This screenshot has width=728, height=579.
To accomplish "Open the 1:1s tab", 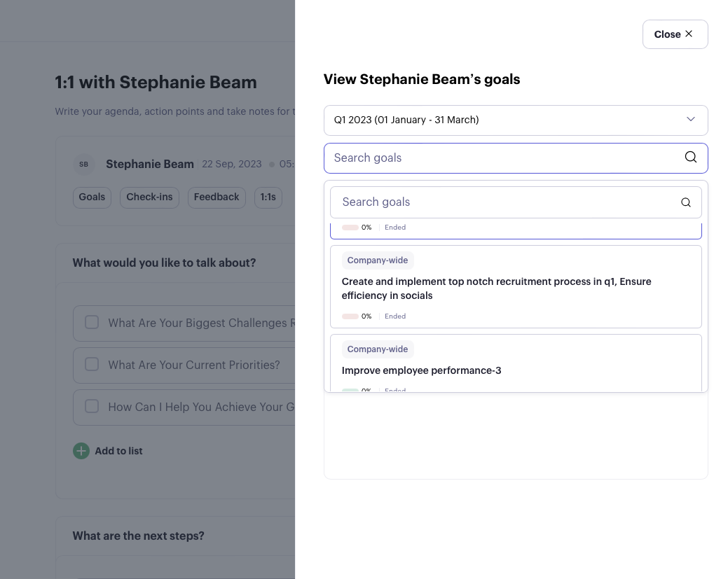I will (x=268, y=197).
